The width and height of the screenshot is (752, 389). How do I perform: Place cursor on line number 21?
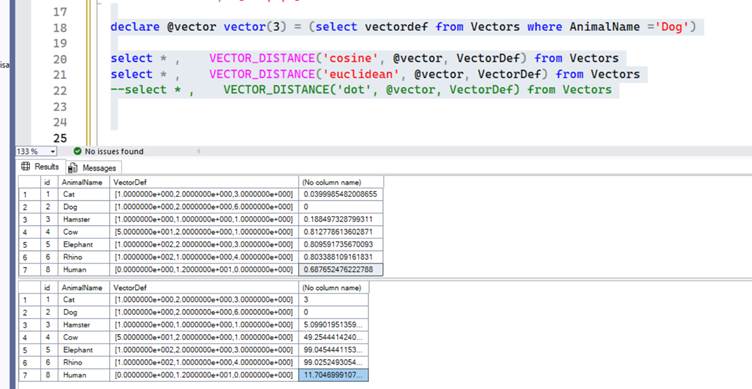coord(60,75)
